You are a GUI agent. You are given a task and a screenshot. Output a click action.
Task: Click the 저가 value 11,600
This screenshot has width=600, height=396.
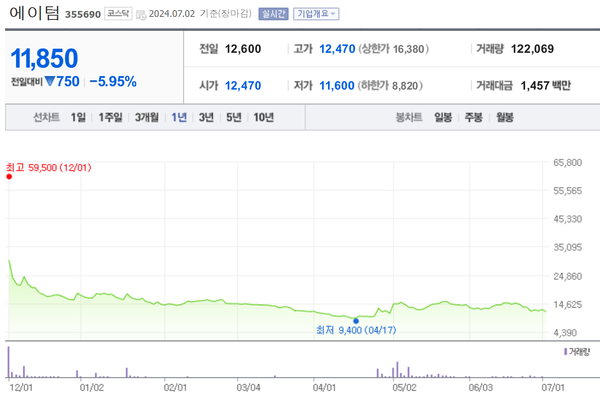click(x=337, y=85)
